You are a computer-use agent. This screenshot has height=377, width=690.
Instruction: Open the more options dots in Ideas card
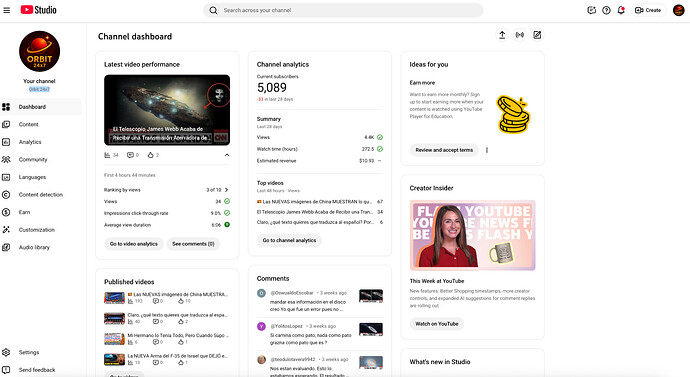[x=487, y=150]
